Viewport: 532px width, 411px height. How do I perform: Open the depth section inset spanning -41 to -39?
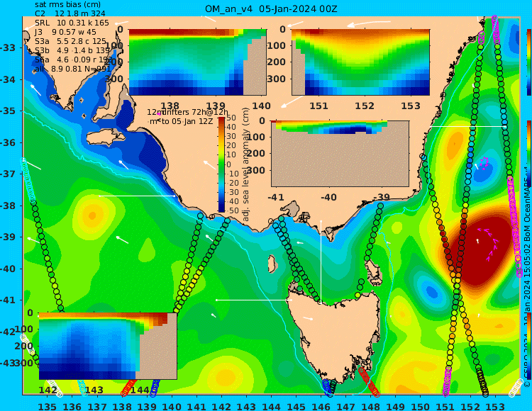click(340, 154)
